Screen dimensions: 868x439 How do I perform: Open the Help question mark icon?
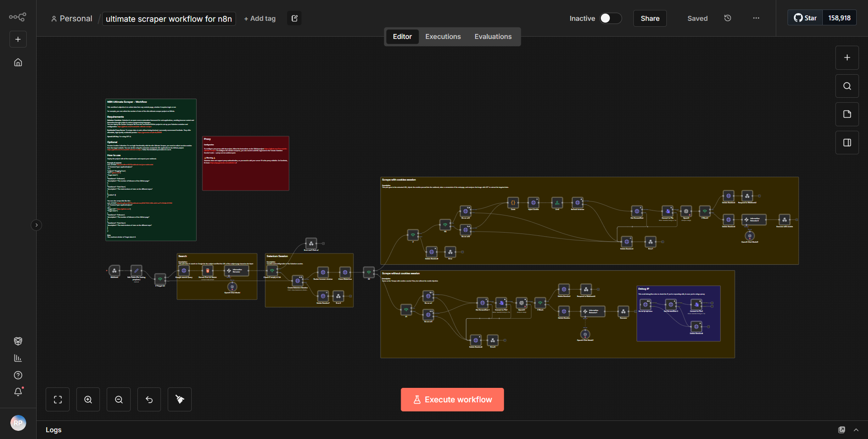(18, 375)
